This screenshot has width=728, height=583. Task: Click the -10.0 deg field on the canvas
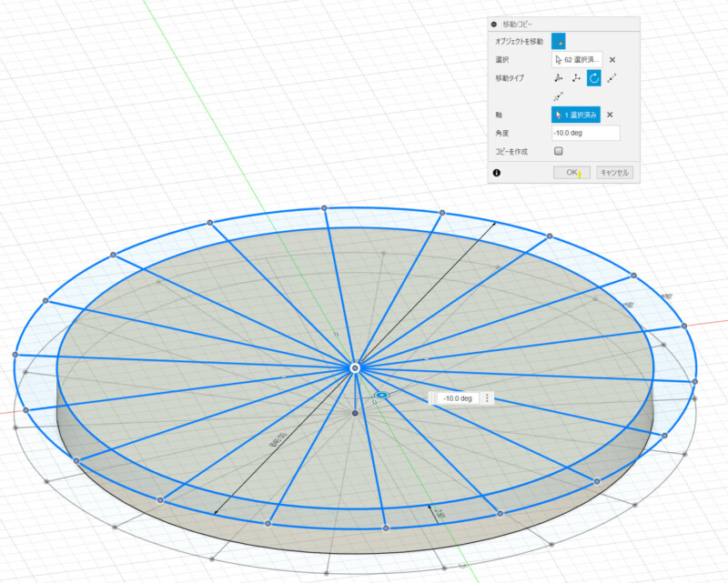pos(458,398)
